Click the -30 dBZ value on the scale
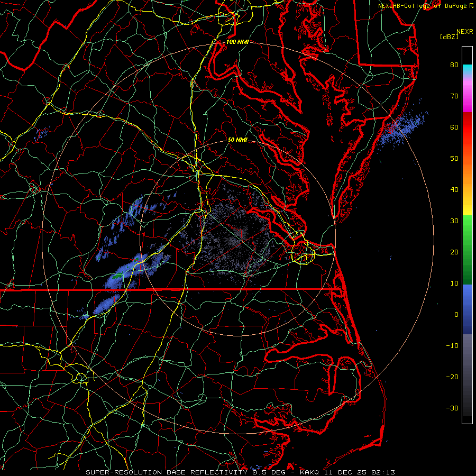 452,408
